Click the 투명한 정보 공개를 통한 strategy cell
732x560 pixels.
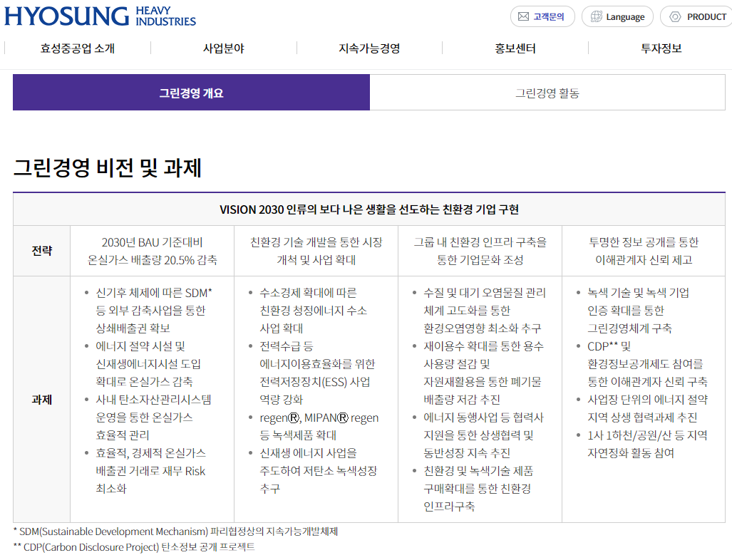pos(644,251)
